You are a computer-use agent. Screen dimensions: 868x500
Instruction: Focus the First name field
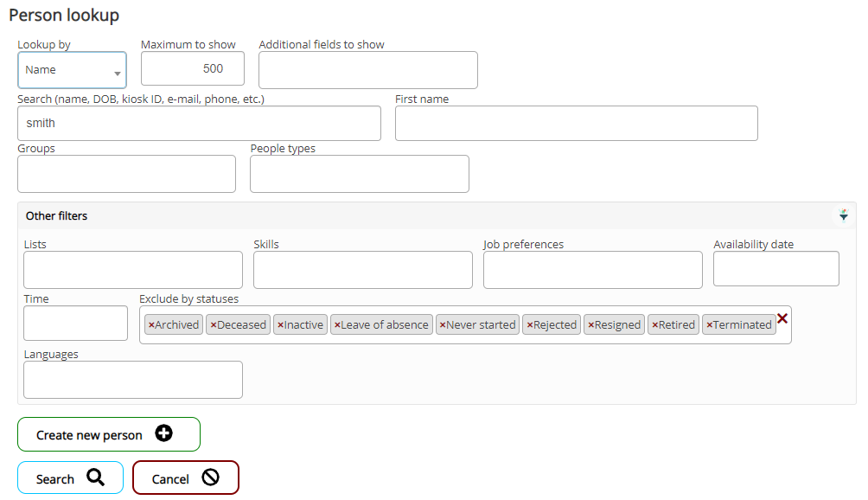tap(576, 123)
